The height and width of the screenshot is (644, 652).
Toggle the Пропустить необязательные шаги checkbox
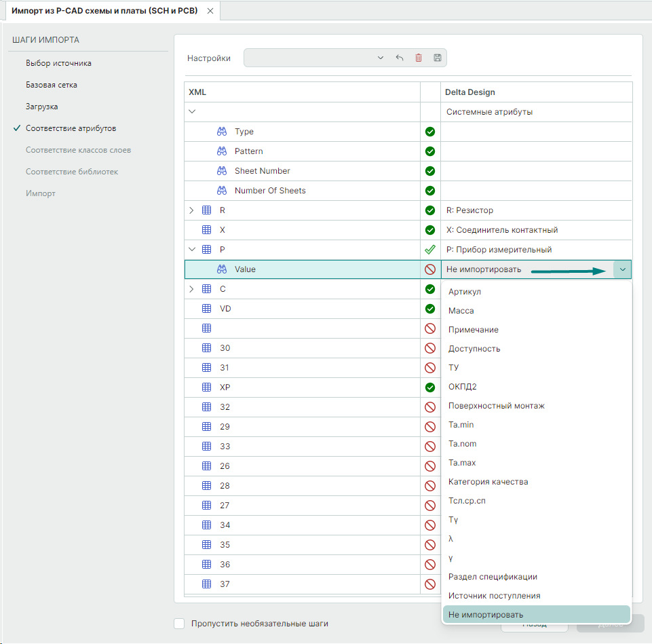179,624
